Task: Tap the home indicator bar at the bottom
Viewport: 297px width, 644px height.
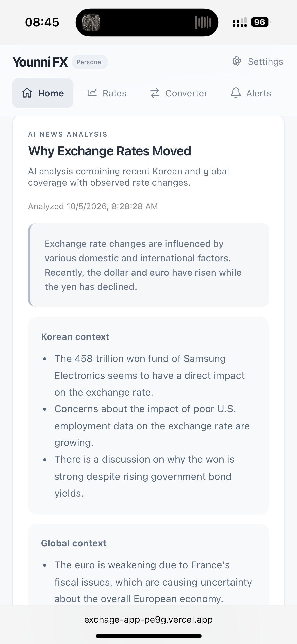Action: coord(148,636)
